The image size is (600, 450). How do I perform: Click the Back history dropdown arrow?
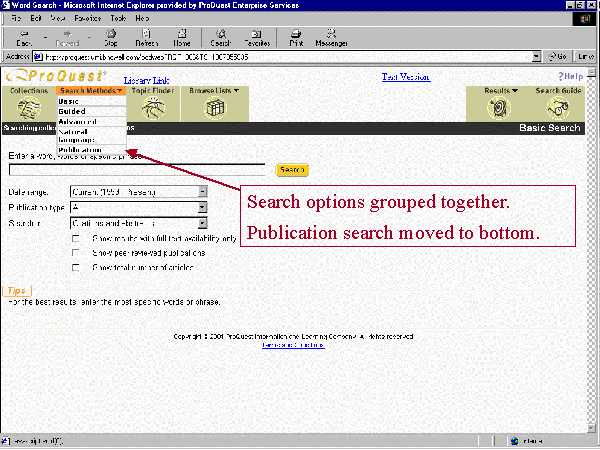pos(45,38)
